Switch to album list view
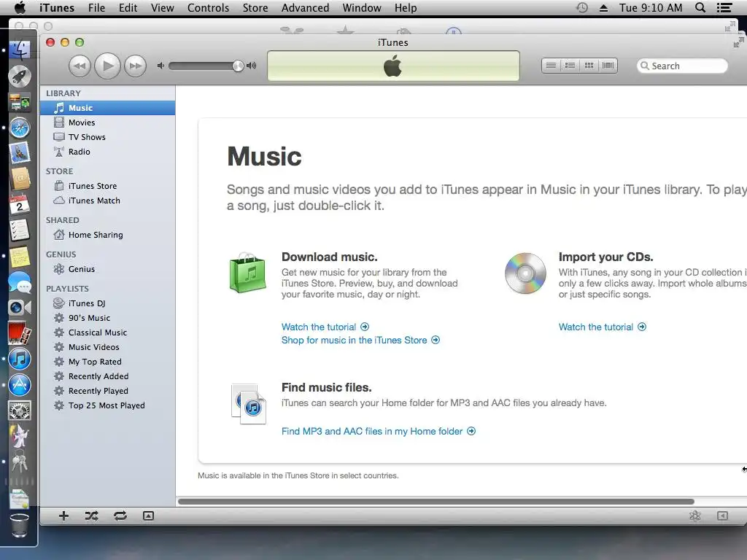 pyautogui.click(x=570, y=65)
